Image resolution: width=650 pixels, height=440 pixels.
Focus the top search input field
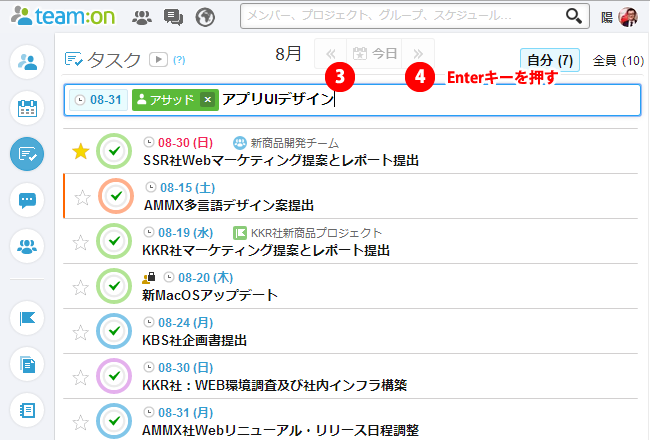[415, 16]
